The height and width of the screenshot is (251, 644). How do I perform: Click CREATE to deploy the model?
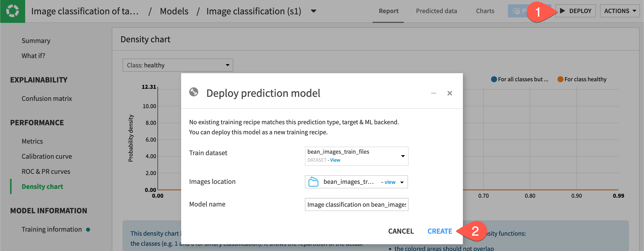(439, 231)
